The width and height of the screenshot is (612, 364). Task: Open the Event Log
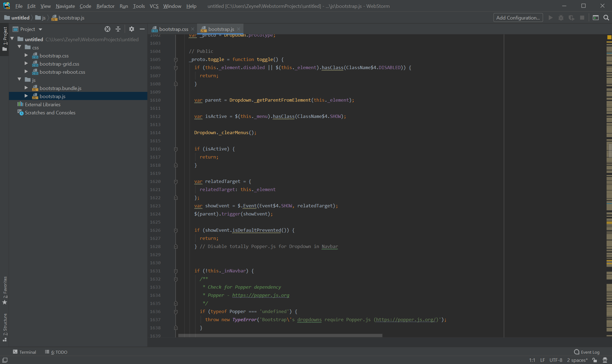click(x=587, y=352)
